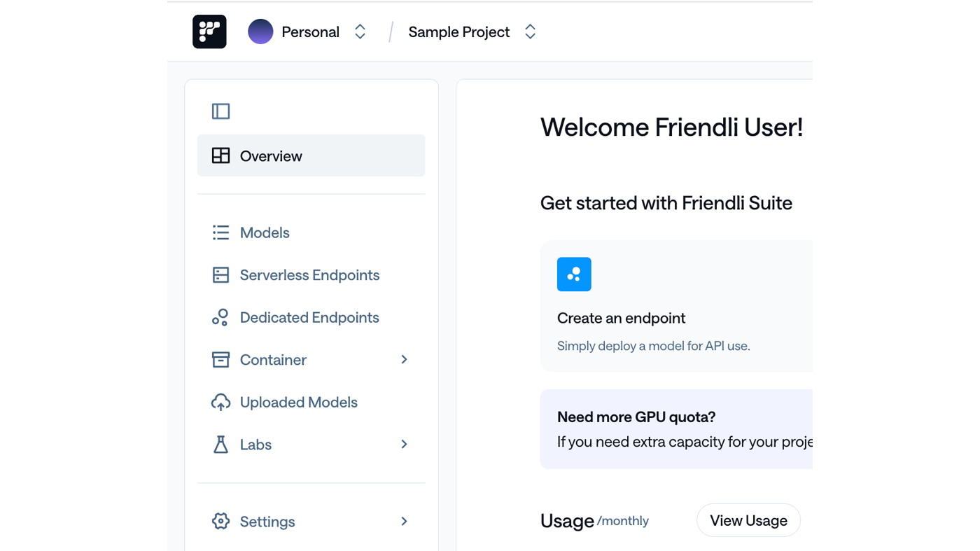
Task: Open the Personal team switcher dropdown
Action: 360,32
